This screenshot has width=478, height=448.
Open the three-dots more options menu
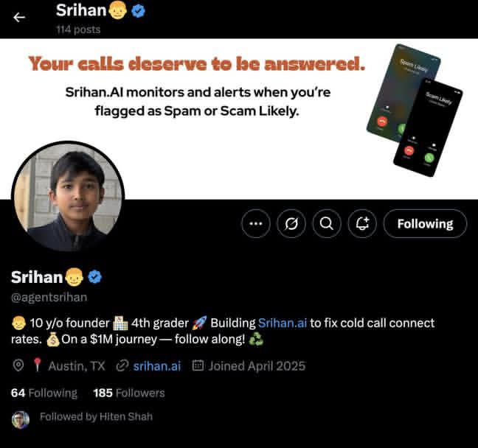coord(256,223)
